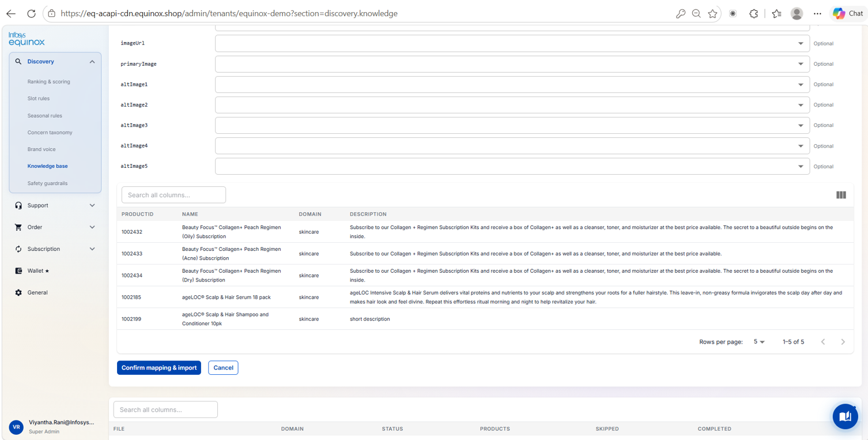Go to the previous page arrow
868x440 pixels.
(823, 342)
